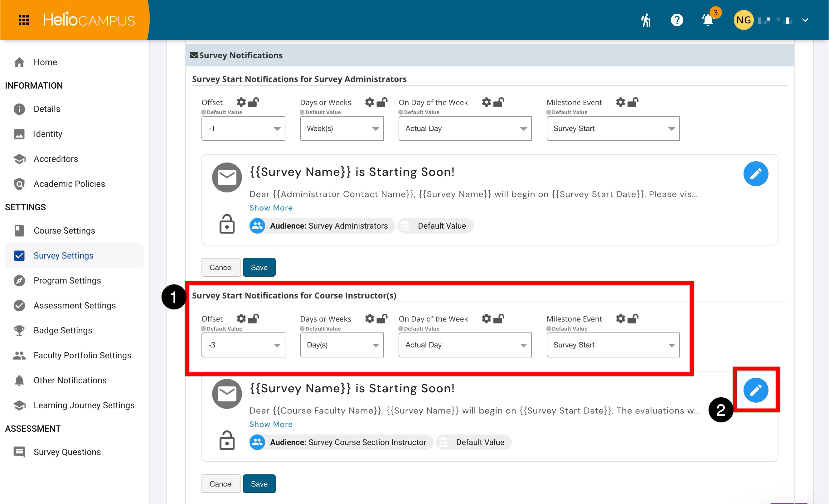This screenshot has height=504, width=829.
Task: Edit the Survey Administrators email notification with pencil
Action: click(x=756, y=174)
